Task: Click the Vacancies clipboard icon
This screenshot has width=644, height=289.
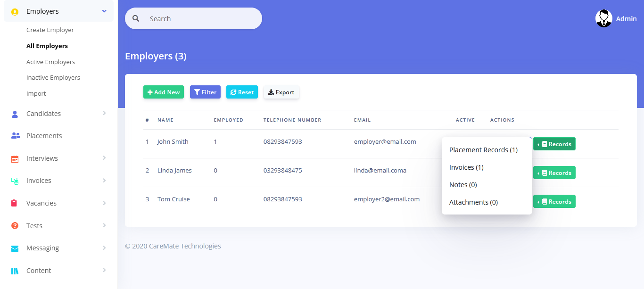Action: point(15,203)
